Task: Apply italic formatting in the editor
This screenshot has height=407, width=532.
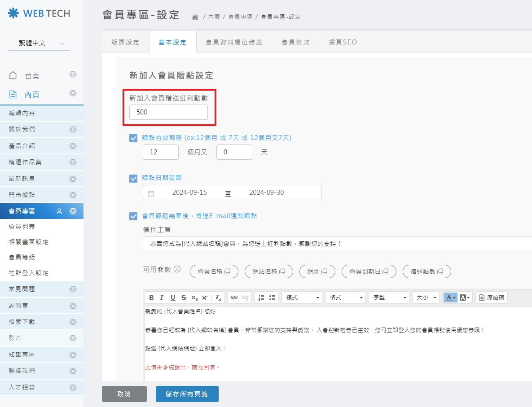Action: pyautogui.click(x=162, y=298)
